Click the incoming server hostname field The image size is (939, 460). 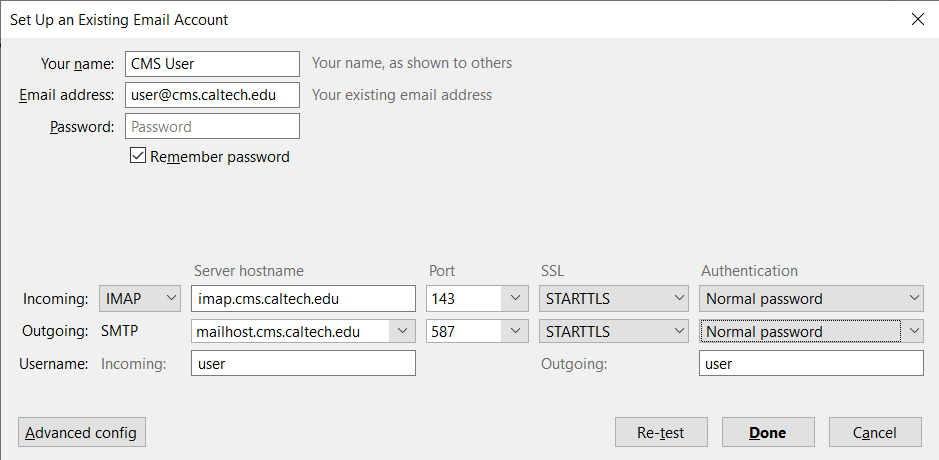pos(303,298)
